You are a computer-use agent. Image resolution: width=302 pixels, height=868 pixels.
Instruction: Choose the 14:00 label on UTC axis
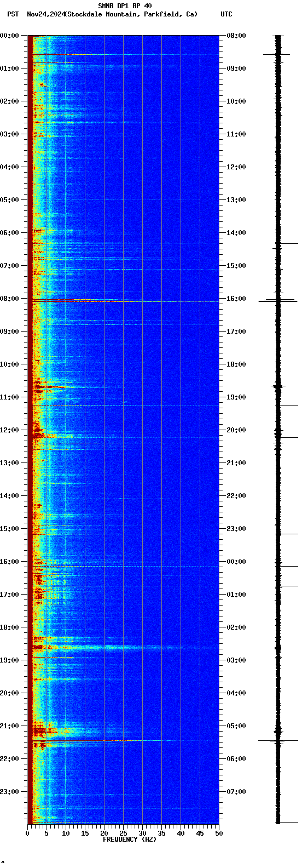tap(236, 233)
